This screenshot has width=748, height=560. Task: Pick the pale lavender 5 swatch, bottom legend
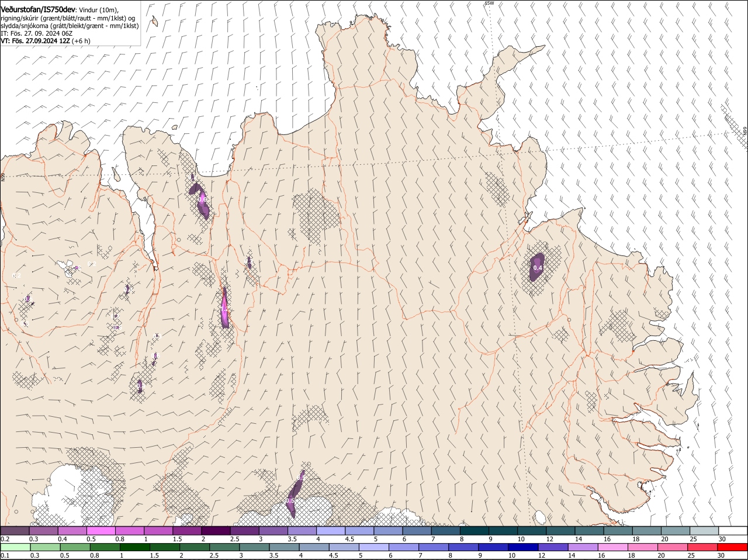373,547
